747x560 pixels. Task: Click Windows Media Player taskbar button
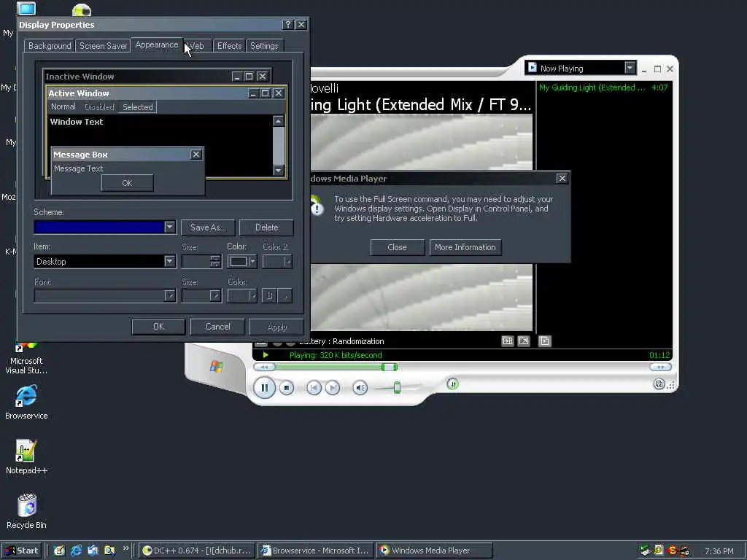point(435,551)
